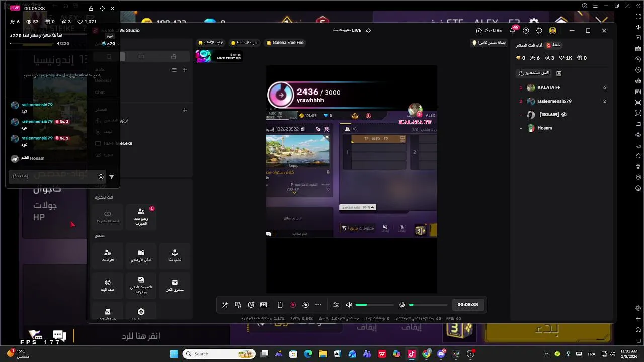Select viewer [ISLAM] in the ranking

point(562,115)
